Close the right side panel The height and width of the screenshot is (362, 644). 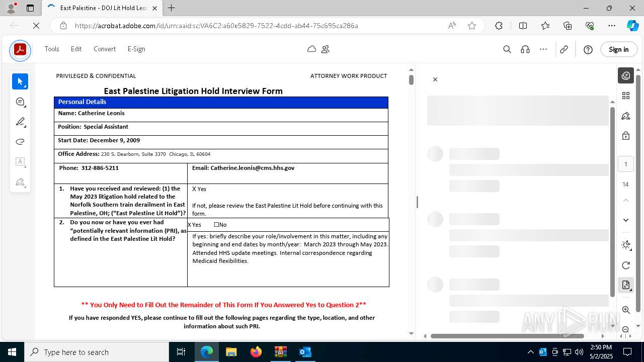pyautogui.click(x=435, y=79)
